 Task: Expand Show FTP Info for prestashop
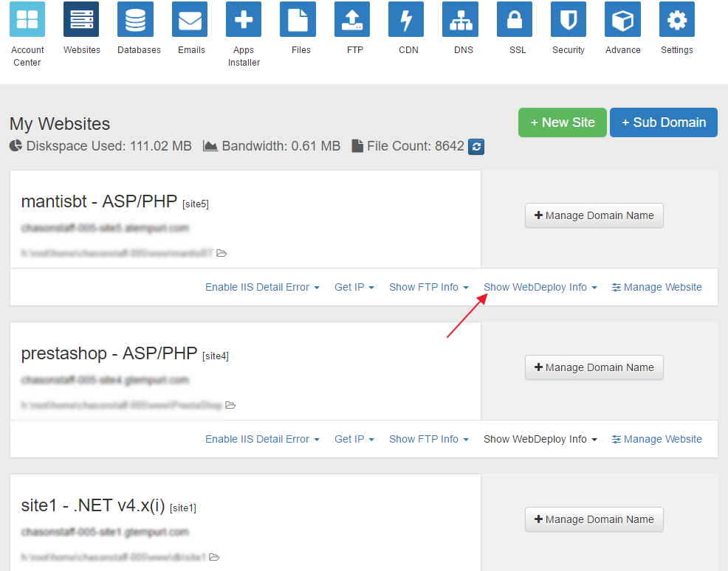coord(428,439)
